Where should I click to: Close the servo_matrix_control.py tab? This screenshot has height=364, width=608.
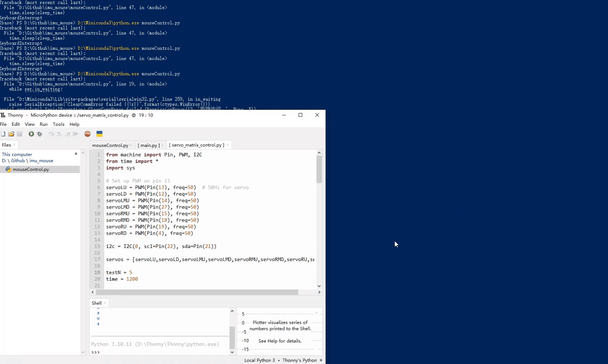click(x=228, y=145)
